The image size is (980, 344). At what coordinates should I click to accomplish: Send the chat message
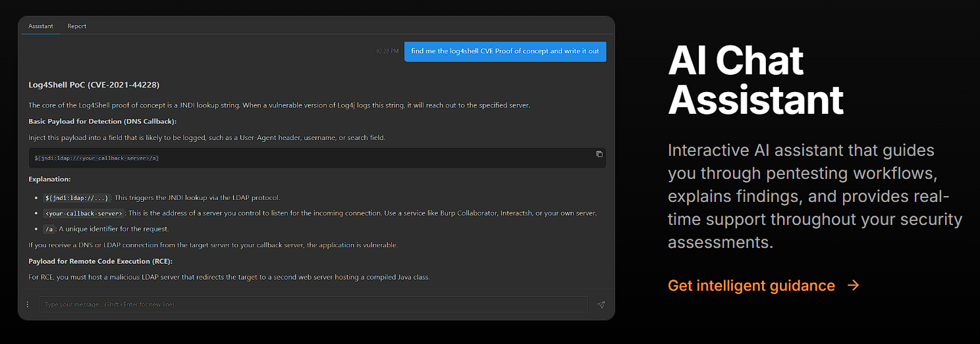(601, 305)
